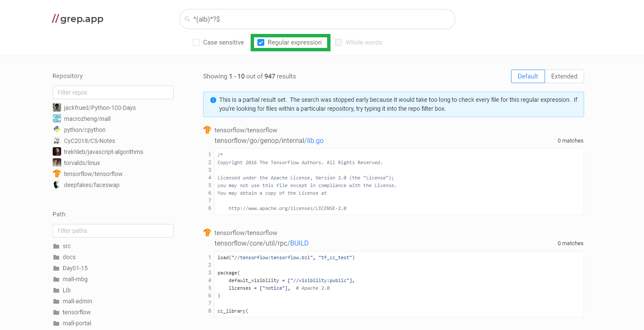644x330 pixels.
Task: Switch to the Extended view tab
Action: click(x=564, y=76)
